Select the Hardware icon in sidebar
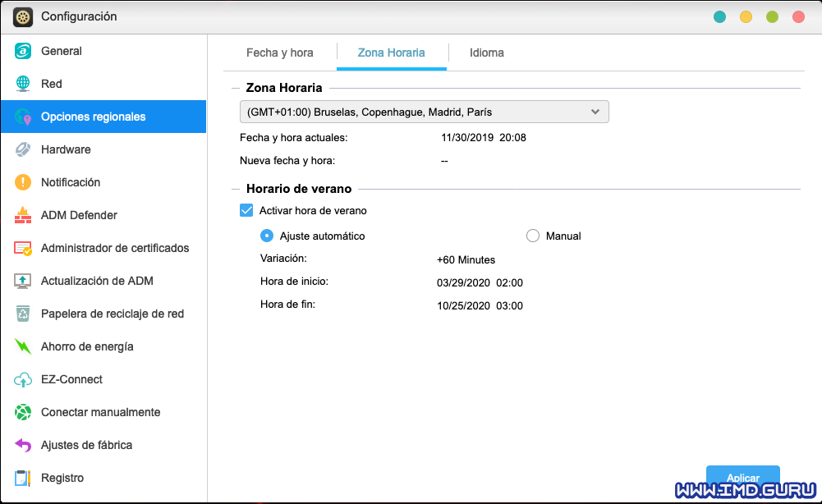 (x=23, y=149)
